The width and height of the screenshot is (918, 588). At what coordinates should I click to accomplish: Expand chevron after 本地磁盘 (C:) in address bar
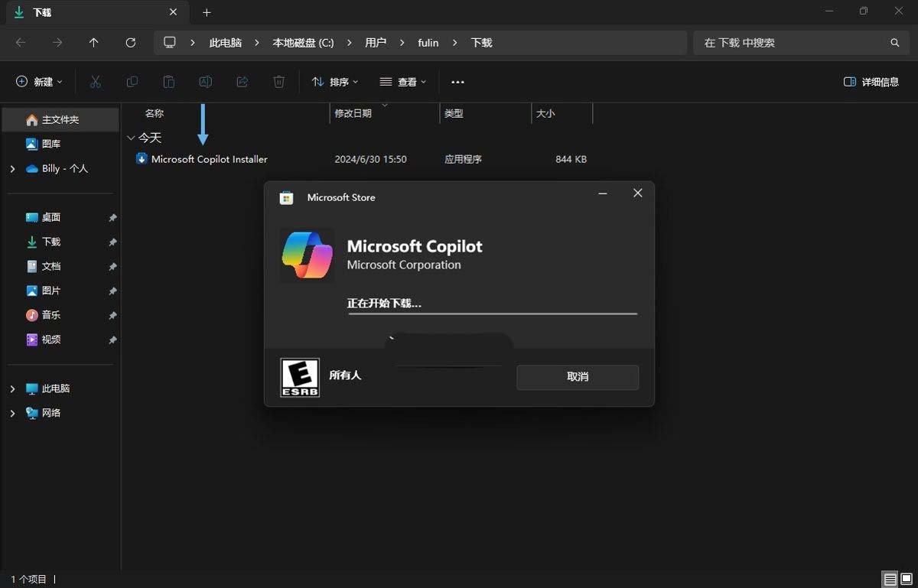(350, 43)
